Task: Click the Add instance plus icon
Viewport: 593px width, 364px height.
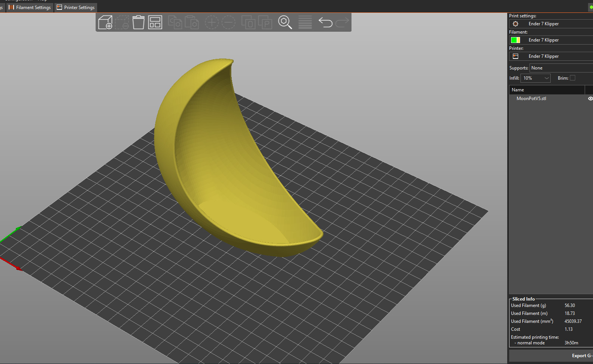Action: pos(212,23)
